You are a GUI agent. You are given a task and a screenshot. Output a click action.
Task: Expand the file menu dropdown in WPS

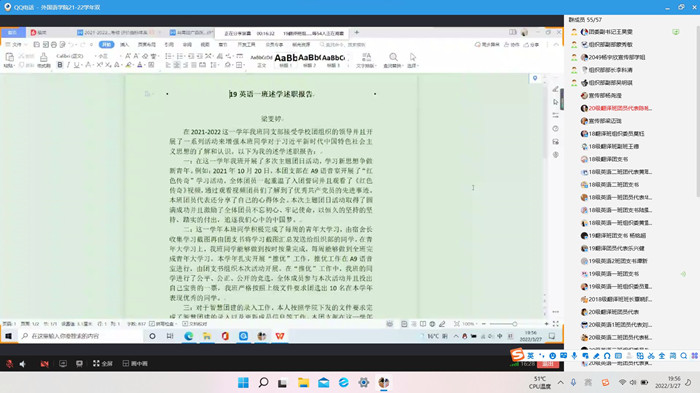click(16, 45)
